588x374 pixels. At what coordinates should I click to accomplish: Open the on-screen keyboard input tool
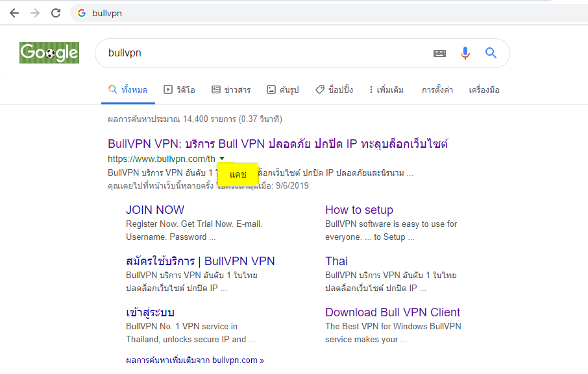pos(439,53)
